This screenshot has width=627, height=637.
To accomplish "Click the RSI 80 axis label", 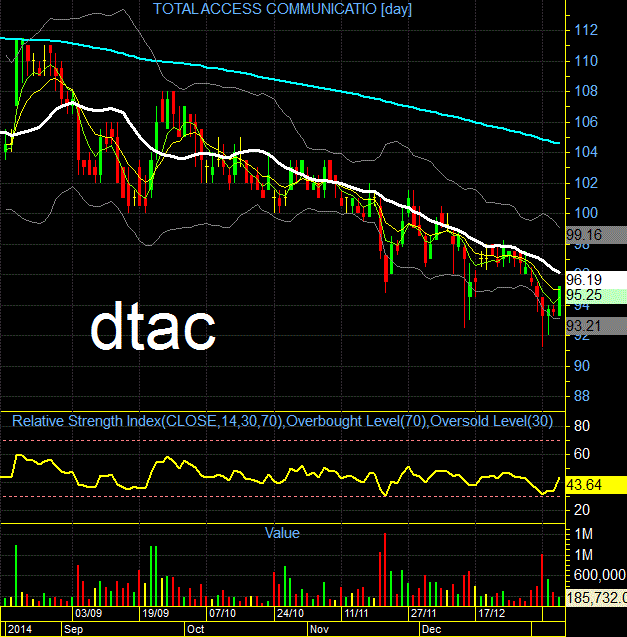I will (x=581, y=426).
